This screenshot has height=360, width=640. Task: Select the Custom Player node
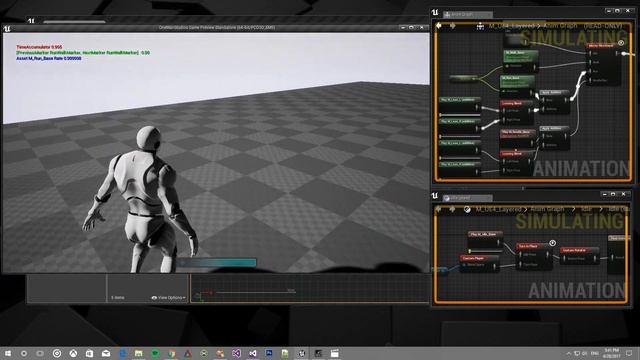tap(480, 263)
